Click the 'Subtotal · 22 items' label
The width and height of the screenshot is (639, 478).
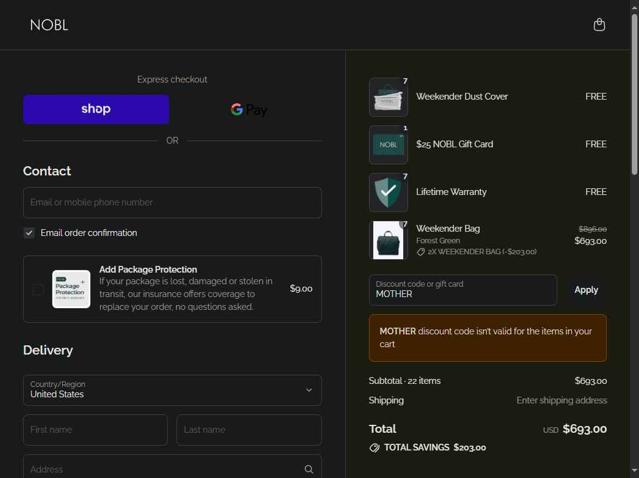pos(405,381)
